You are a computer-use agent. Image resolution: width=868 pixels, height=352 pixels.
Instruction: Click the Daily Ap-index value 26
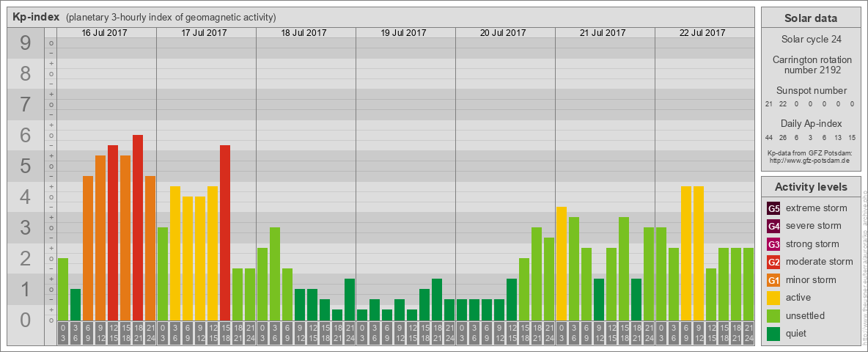(x=783, y=137)
